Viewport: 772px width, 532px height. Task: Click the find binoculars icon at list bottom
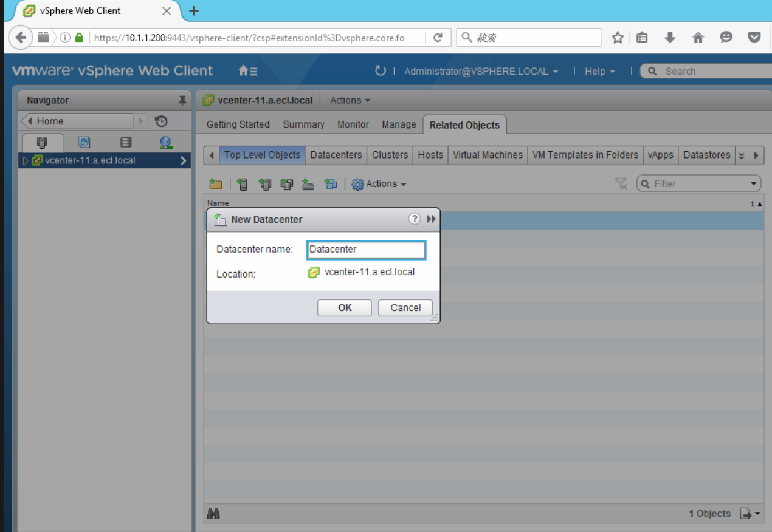point(213,514)
